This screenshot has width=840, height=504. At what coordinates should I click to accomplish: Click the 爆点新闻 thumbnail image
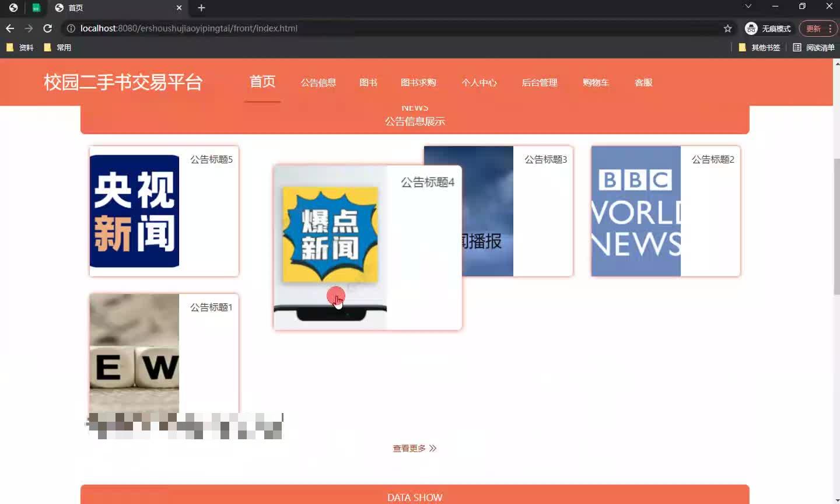[330, 247]
